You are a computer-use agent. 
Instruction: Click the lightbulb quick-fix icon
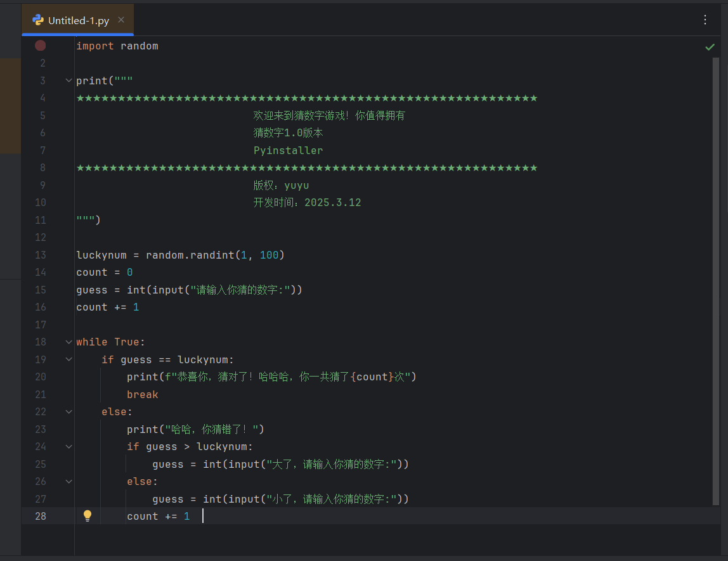tap(88, 516)
